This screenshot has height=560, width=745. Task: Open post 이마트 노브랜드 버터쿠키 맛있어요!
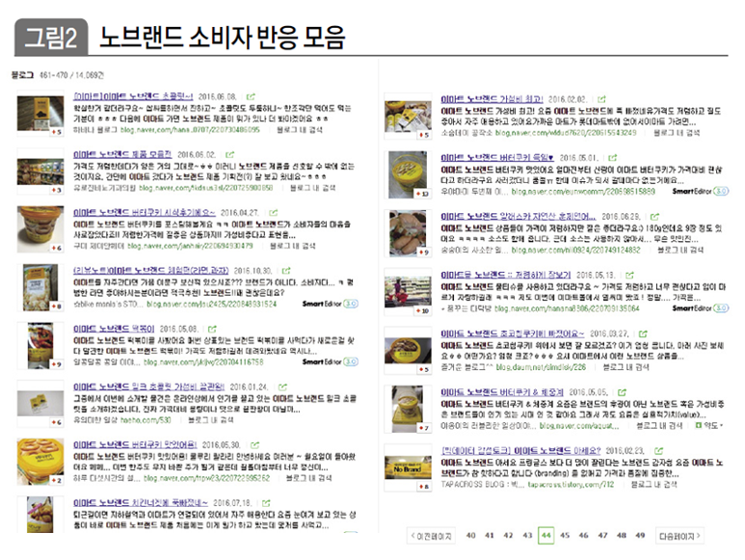click(x=135, y=445)
